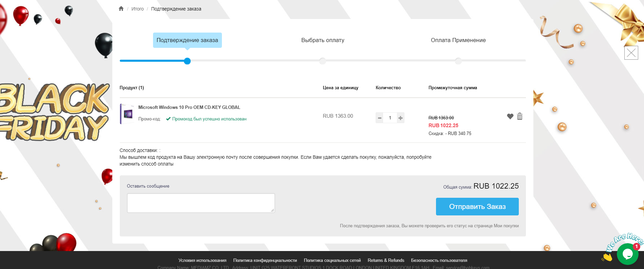Click the Подтверждение заказа breadcrumb text
This screenshot has width=644, height=269.
click(176, 9)
